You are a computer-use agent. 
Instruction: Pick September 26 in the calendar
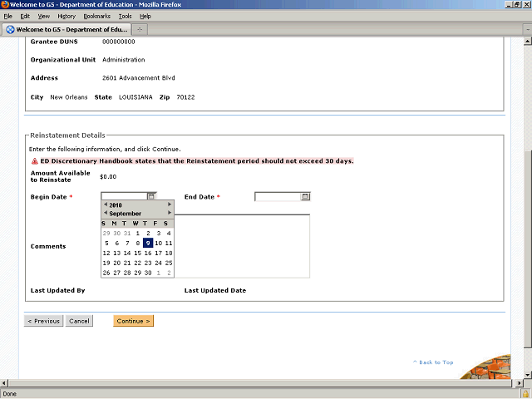pyautogui.click(x=106, y=273)
